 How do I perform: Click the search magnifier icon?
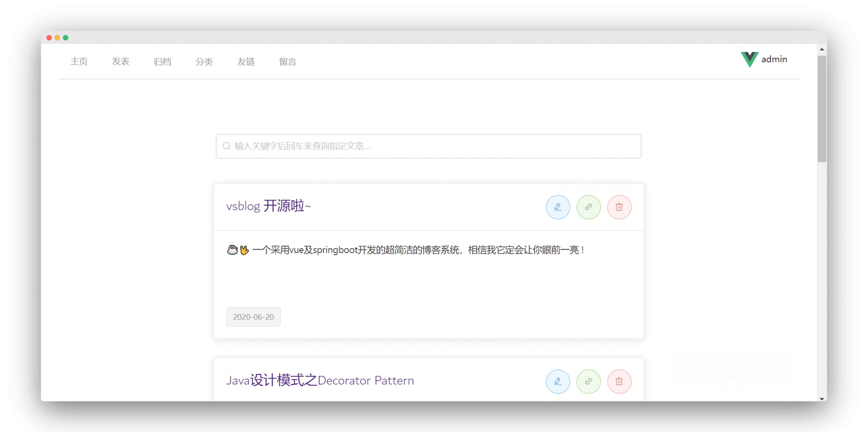[227, 146]
